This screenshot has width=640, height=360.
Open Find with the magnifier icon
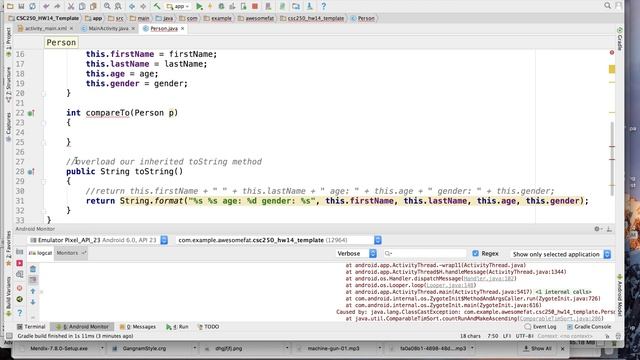(107, 6)
